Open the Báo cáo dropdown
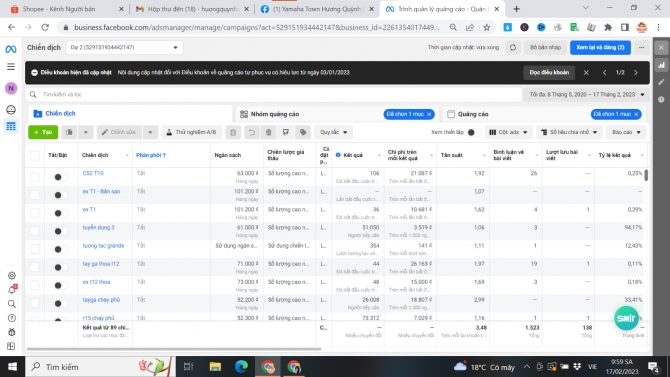 pyautogui.click(x=626, y=133)
